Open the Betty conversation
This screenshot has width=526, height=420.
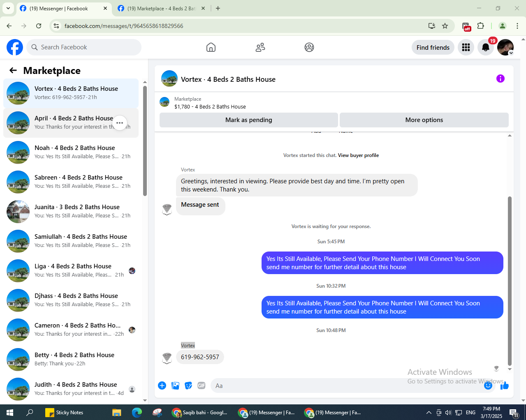click(71, 360)
